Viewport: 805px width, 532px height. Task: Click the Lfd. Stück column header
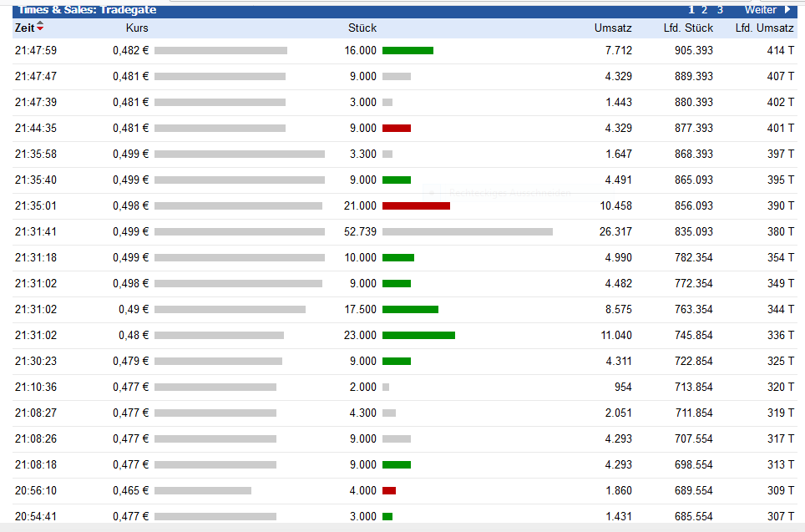pos(688,28)
